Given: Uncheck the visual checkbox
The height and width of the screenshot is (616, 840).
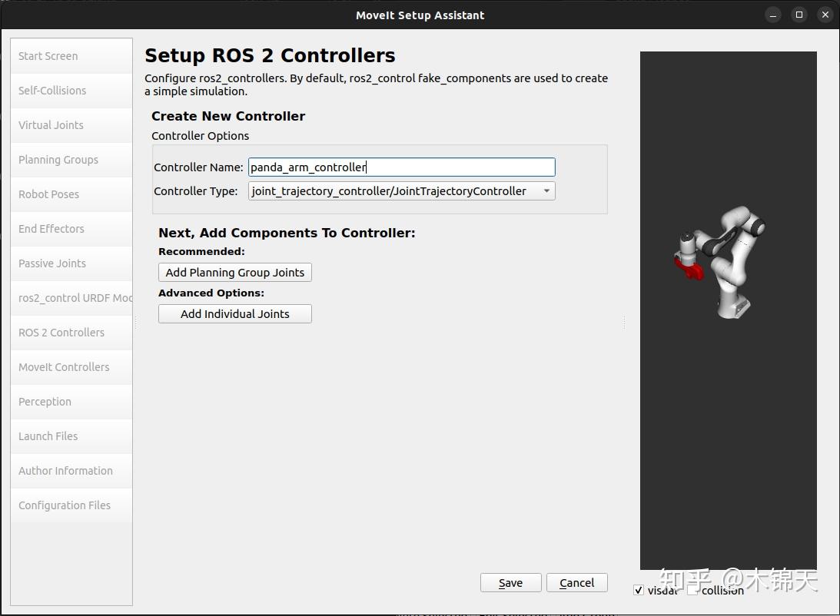Looking at the screenshot, I should pyautogui.click(x=639, y=590).
